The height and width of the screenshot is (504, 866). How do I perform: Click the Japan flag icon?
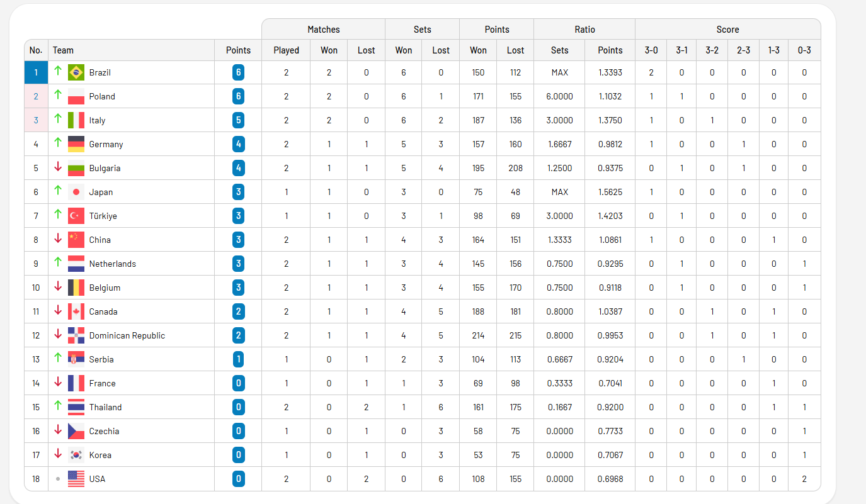76,192
